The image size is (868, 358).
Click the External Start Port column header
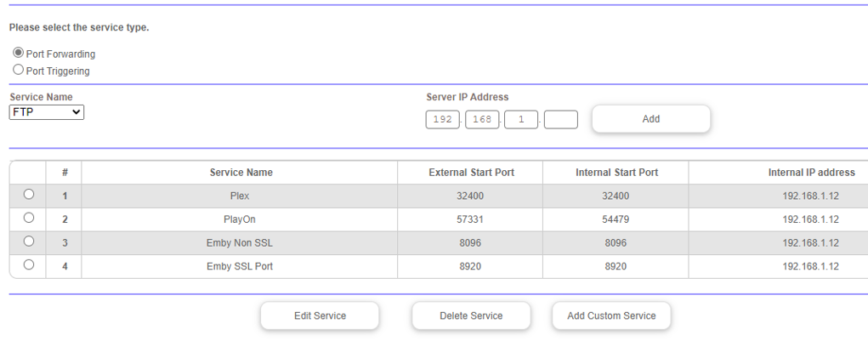471,173
